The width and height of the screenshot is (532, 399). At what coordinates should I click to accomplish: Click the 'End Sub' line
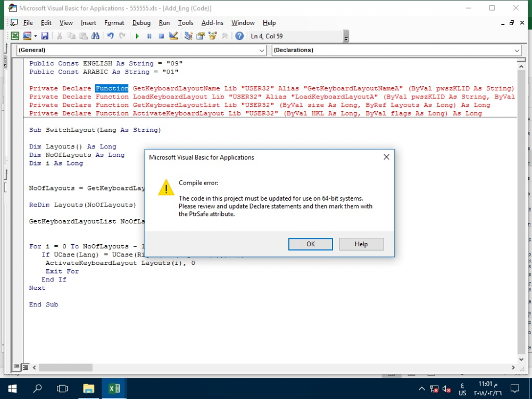[x=44, y=304]
